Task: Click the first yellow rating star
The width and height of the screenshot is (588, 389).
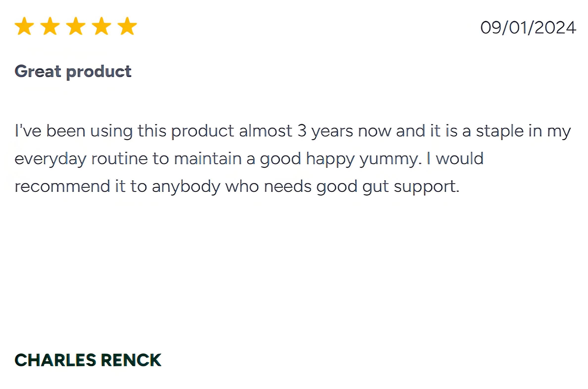Action: click(24, 26)
